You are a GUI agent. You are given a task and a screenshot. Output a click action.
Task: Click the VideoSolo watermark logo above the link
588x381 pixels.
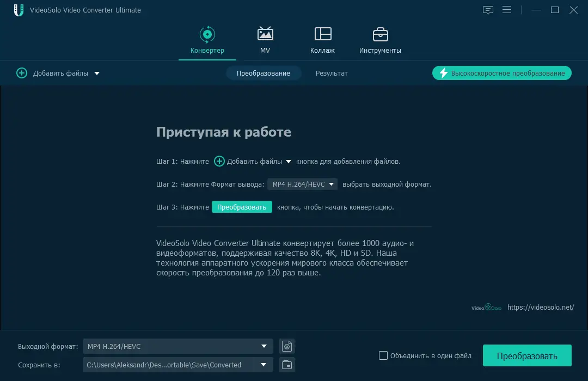click(486, 307)
